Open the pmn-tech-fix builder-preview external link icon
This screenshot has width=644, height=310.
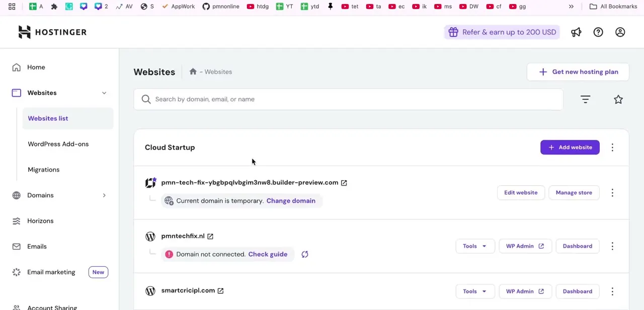point(344,183)
